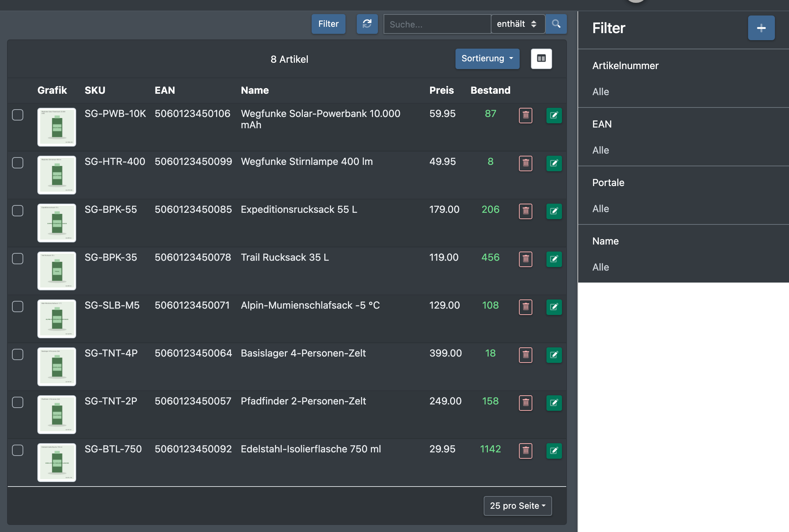The width and height of the screenshot is (789, 532).
Task: Delete Basislager 4-Personen-Zelt article
Action: pos(525,355)
